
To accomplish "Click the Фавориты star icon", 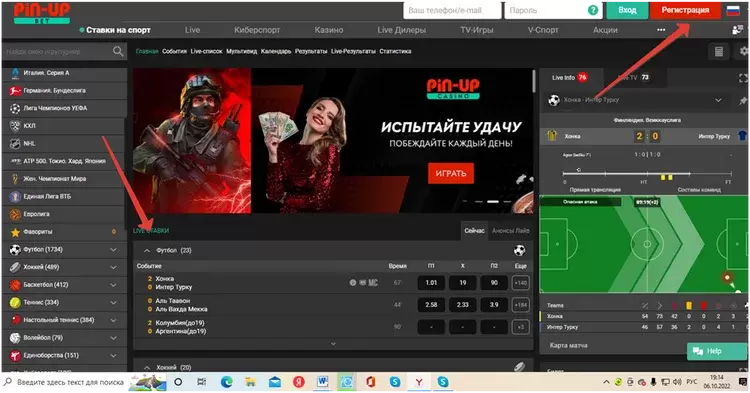I will [x=15, y=232].
